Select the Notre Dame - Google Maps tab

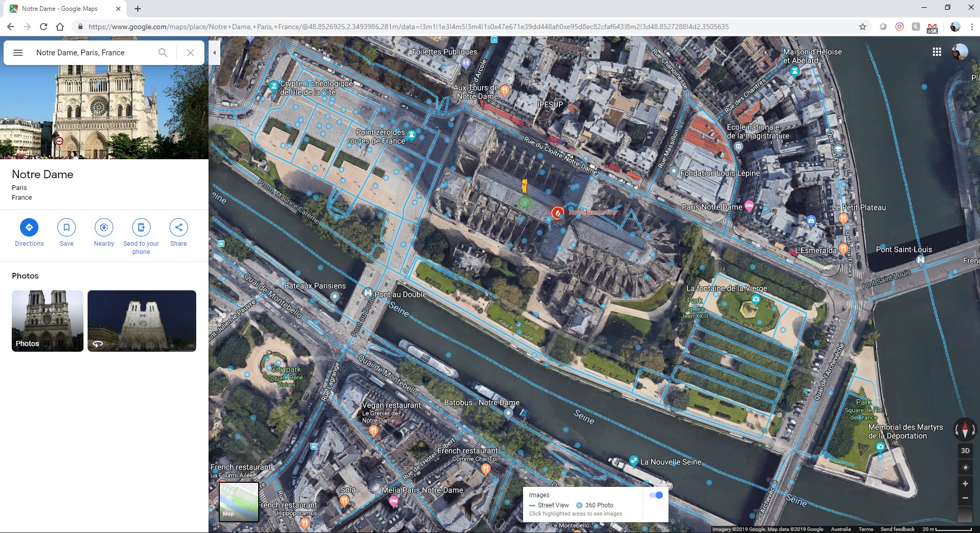click(61, 8)
